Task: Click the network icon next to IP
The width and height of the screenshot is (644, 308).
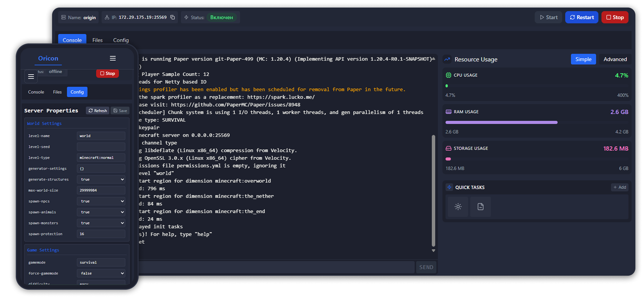Action: tap(107, 17)
